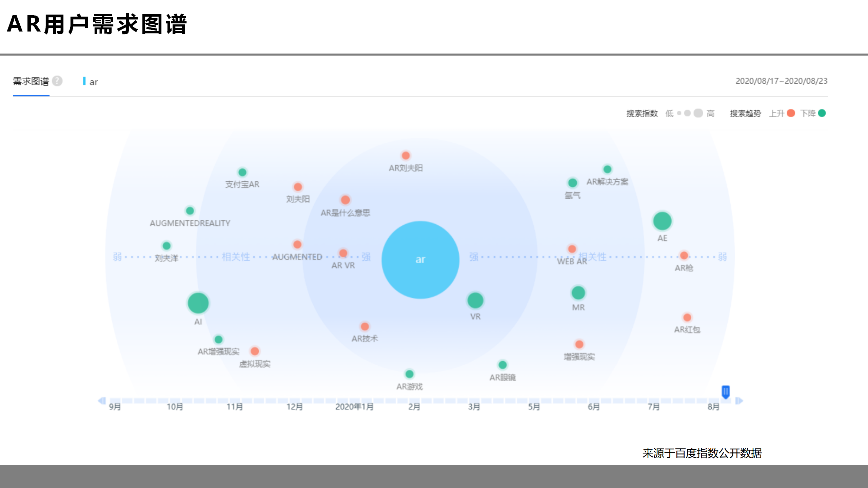Click the orange 上升 trend legend dot

(x=791, y=113)
